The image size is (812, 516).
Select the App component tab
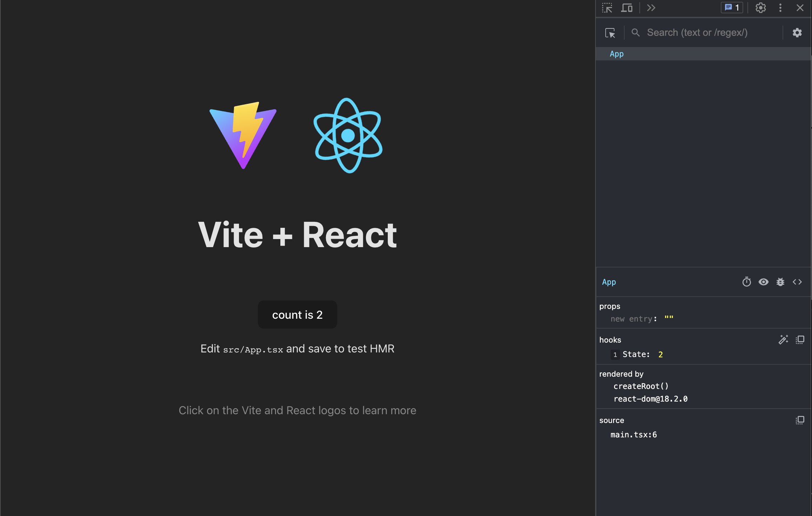point(616,53)
